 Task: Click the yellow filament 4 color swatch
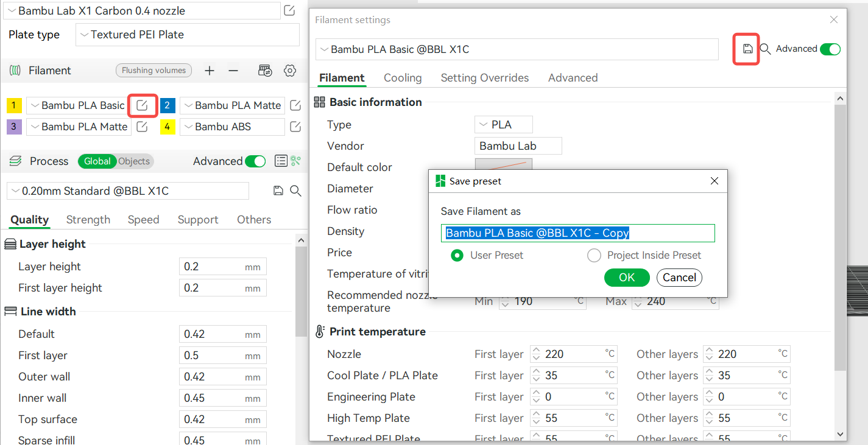[168, 127]
